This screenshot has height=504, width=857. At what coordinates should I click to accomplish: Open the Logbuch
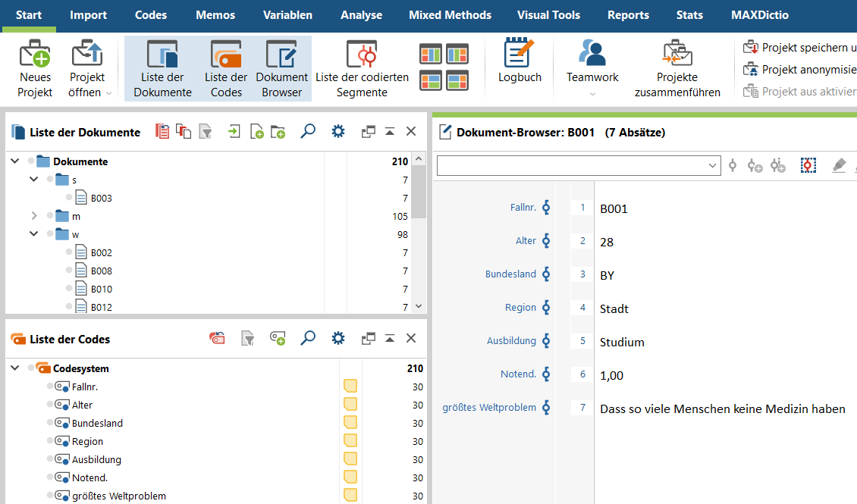point(520,61)
